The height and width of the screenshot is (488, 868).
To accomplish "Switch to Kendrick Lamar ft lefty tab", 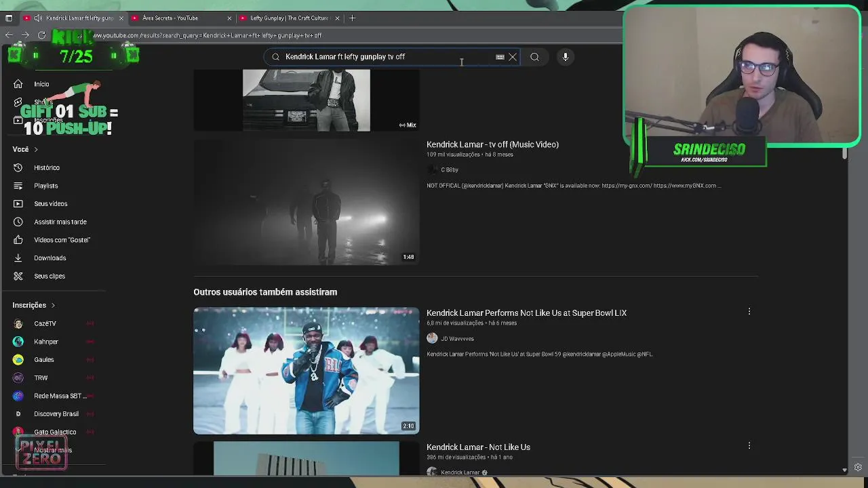I will tap(73, 18).
